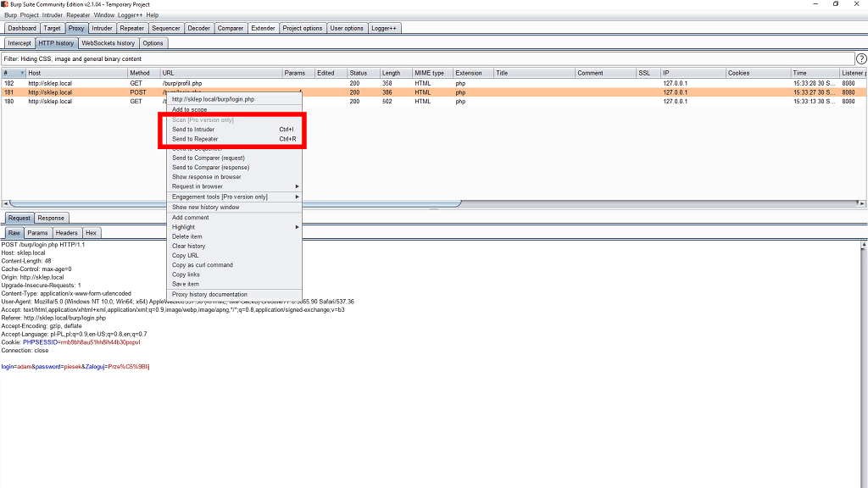This screenshot has width=868, height=488.
Task: Open the Extender tab
Action: tap(263, 28)
